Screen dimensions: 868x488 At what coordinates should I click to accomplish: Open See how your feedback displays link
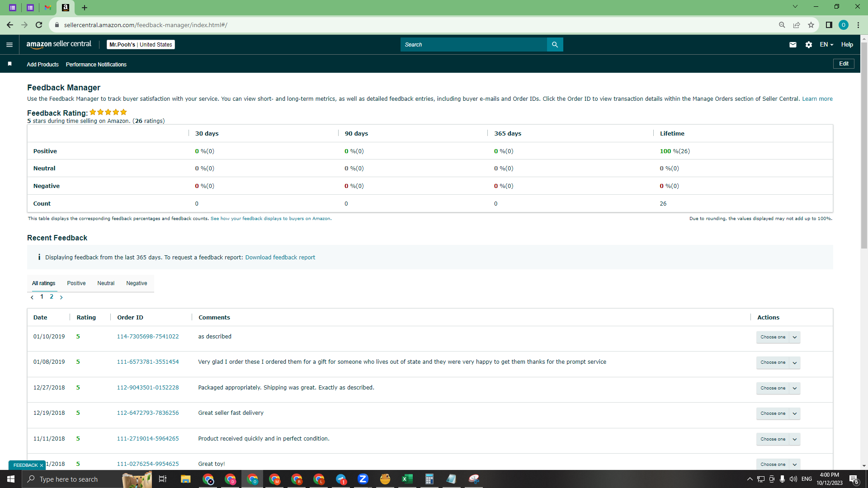[x=270, y=219]
